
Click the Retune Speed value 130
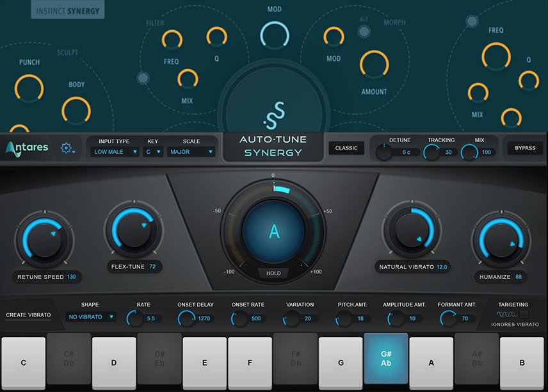71,277
